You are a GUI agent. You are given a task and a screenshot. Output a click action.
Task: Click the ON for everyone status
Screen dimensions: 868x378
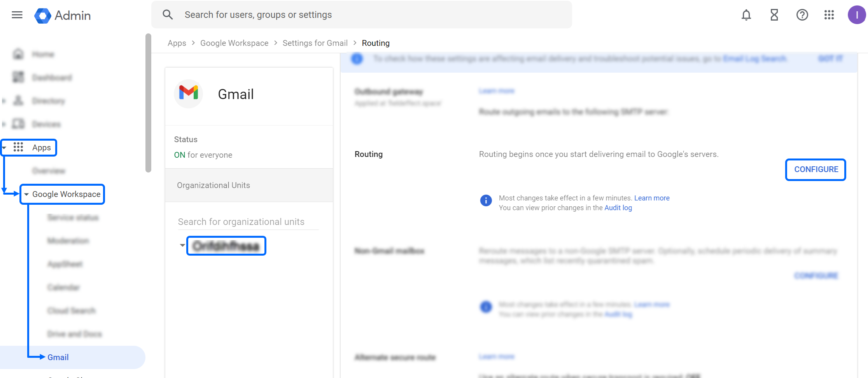[203, 155]
